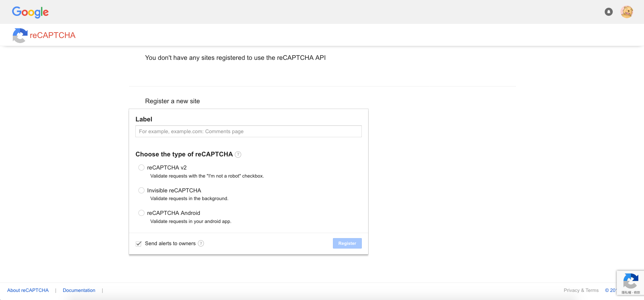The image size is (644, 300).
Task: Open the About reCAPTCHA link
Action: click(28, 290)
